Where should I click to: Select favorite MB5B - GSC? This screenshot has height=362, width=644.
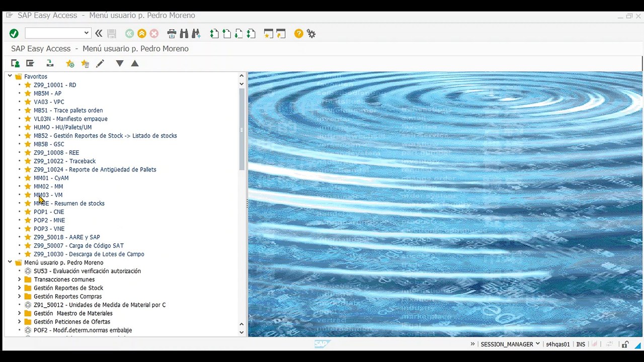49,144
